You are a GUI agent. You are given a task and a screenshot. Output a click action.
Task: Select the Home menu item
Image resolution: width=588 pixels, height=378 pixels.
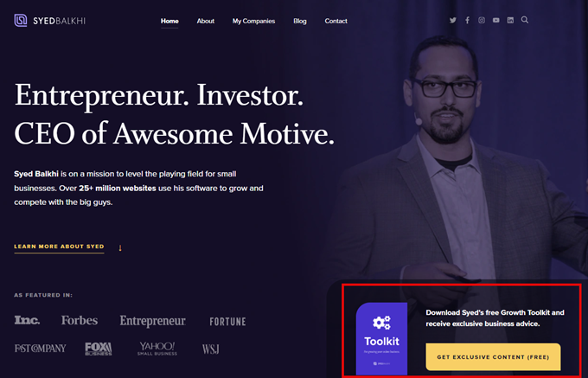click(169, 21)
